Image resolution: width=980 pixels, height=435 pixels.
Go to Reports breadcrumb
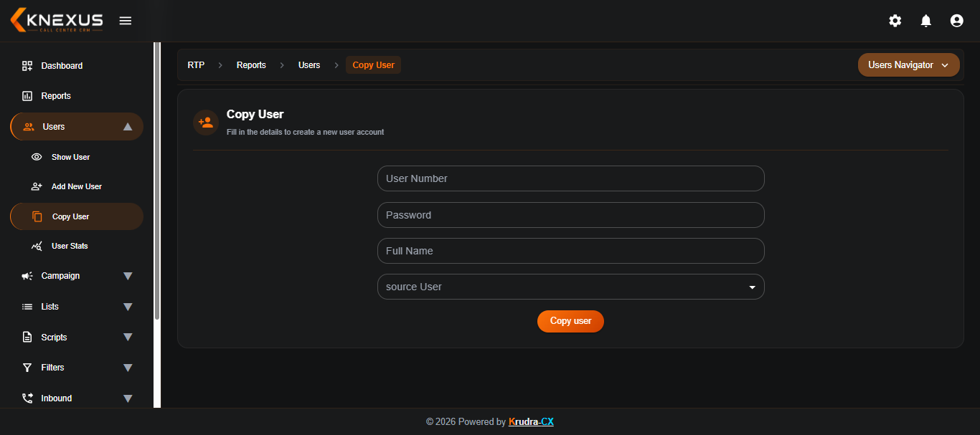point(251,65)
